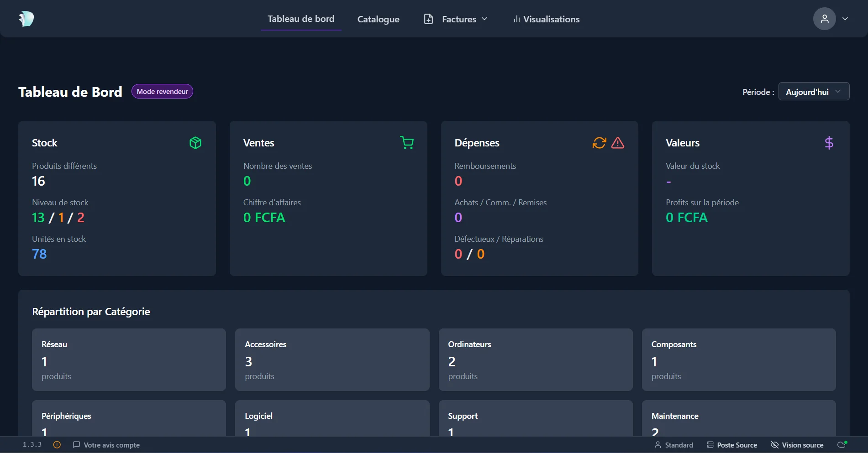Viewport: 868px width, 453px height.
Task: Open the Votre avis compte feedback link
Action: click(106, 445)
